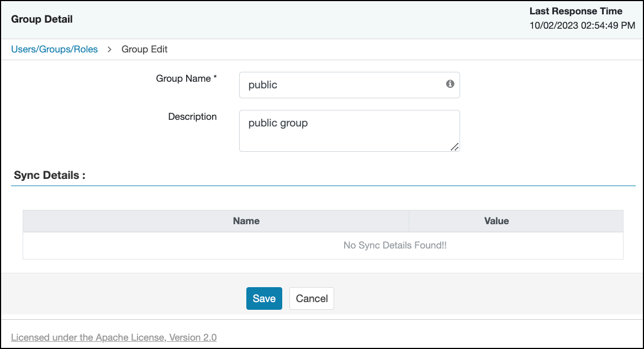Click the Sync Details section heading
Image resolution: width=644 pixels, height=349 pixels.
tap(50, 176)
